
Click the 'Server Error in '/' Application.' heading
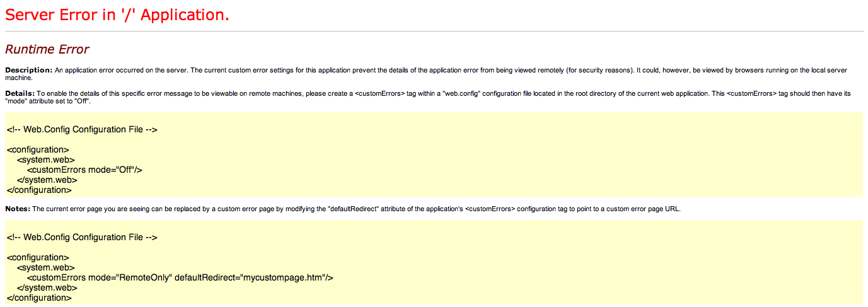click(x=117, y=15)
